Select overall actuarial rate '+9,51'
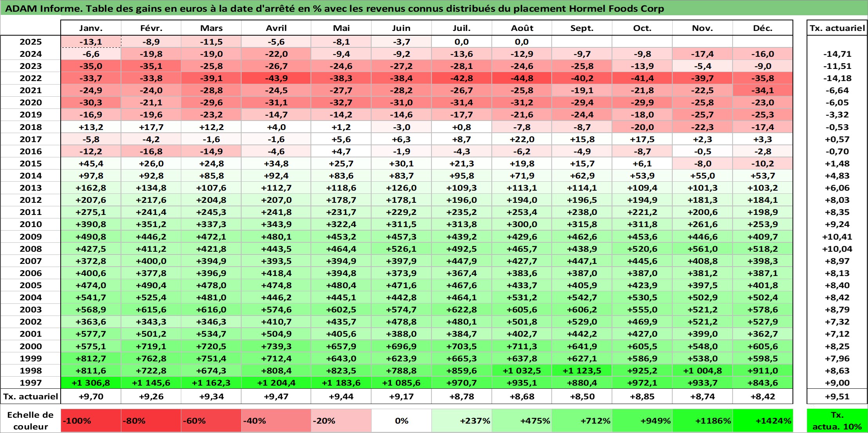This screenshot has width=868, height=433. 837,397
